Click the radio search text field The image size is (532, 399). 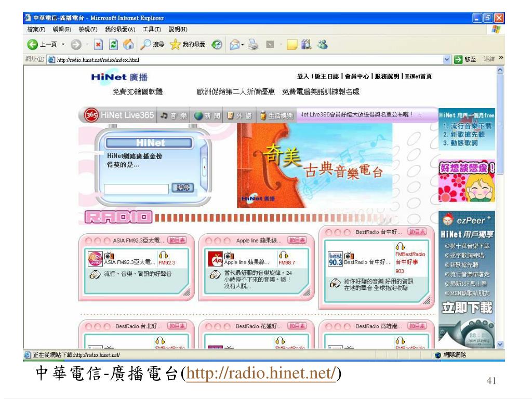136,189
